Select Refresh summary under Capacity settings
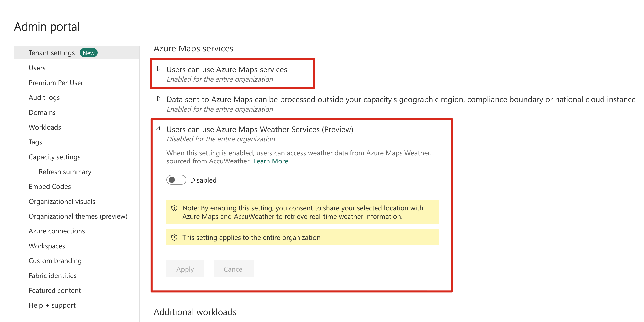 tap(65, 172)
